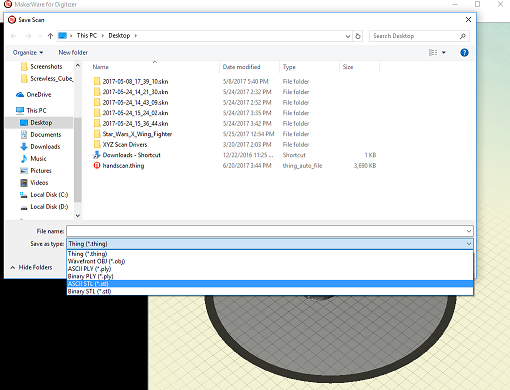Image resolution: width=510 pixels, height=390 pixels.
Task: Refresh the Desktop folder listing
Action: (358, 36)
